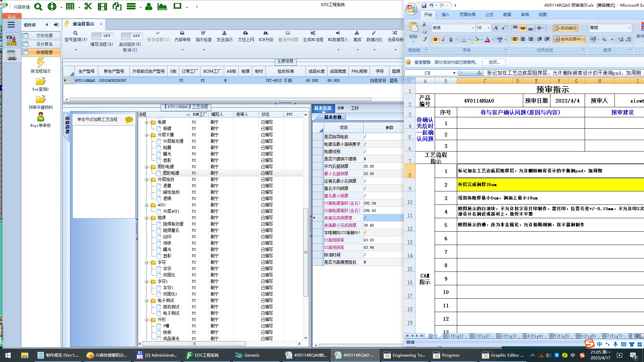Switch to the BOM tab
644x362 pixels.
pos(341,108)
